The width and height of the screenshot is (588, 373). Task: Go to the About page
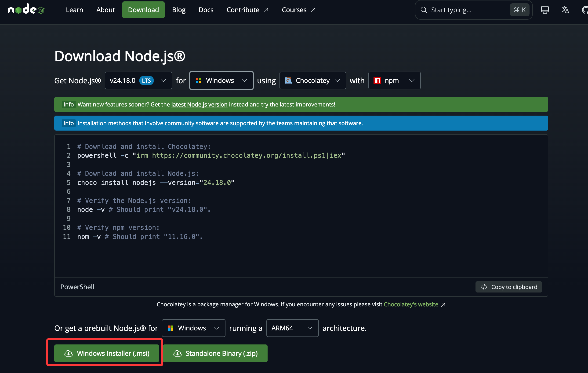105,10
